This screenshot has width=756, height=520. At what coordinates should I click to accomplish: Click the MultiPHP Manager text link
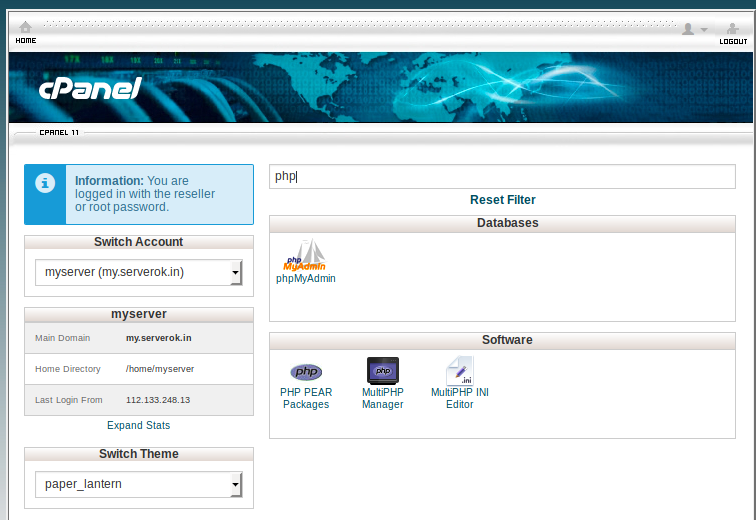coord(382,398)
